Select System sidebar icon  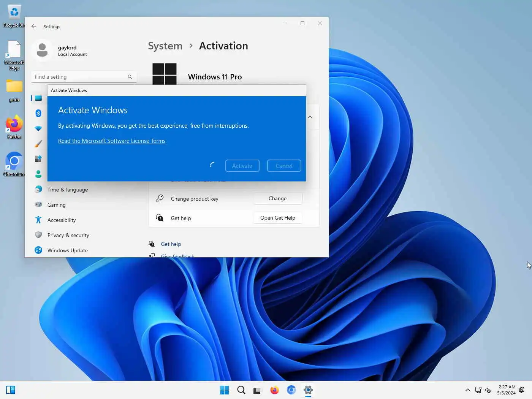point(38,98)
